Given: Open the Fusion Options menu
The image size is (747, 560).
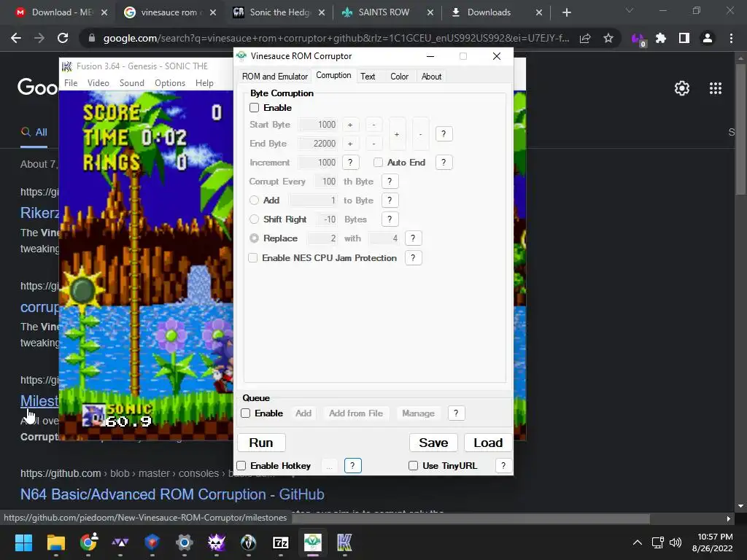Looking at the screenshot, I should [x=169, y=83].
